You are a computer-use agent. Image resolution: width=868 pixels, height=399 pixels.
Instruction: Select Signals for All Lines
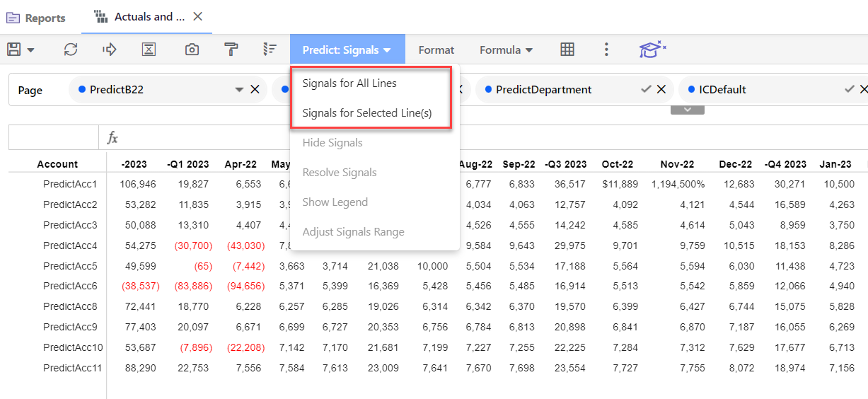[349, 83]
